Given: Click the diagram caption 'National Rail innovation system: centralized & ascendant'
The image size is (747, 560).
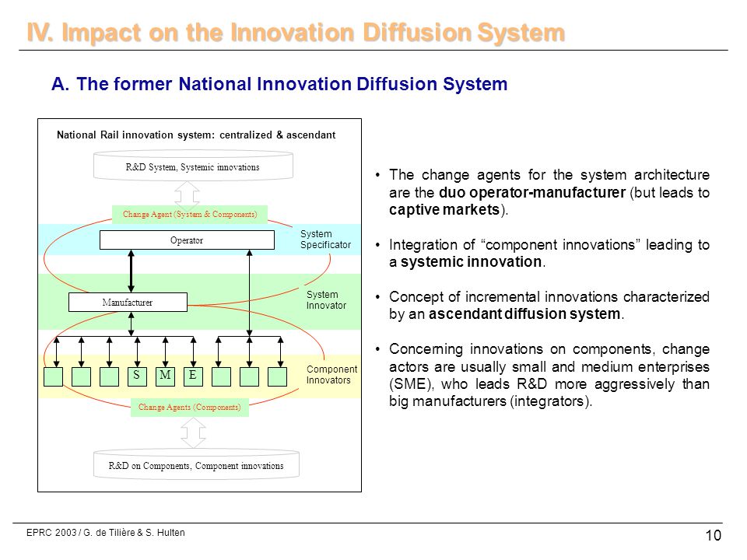Looking at the screenshot, I should [196, 135].
